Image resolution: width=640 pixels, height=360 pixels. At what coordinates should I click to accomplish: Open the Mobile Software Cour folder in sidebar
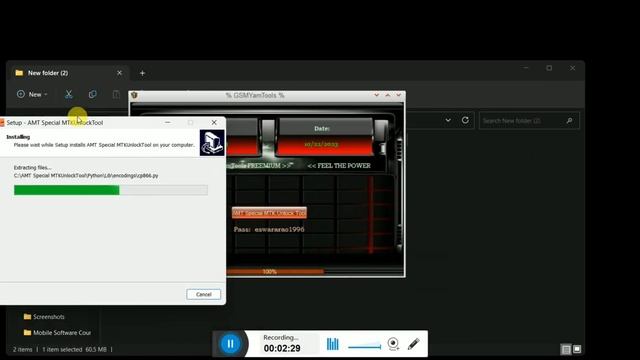pyautogui.click(x=57, y=333)
